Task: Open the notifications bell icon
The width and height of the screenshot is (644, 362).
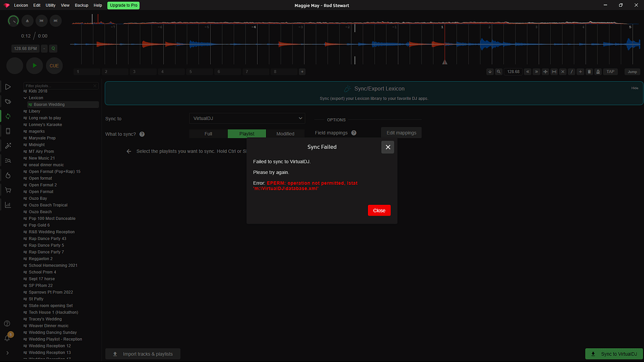Action: pyautogui.click(x=8, y=338)
